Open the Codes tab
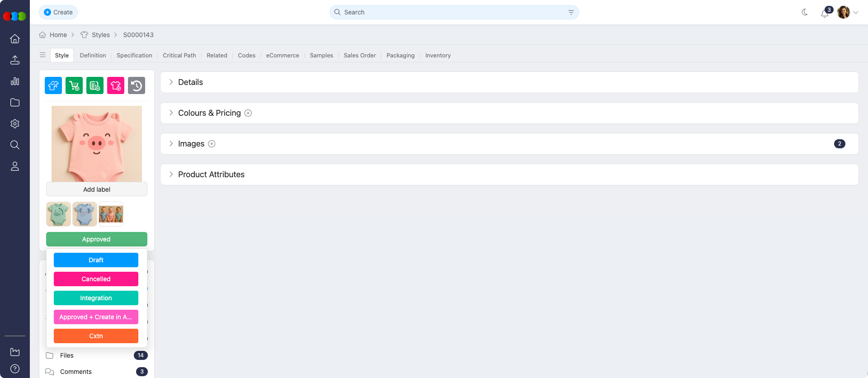The image size is (868, 378). pyautogui.click(x=247, y=55)
